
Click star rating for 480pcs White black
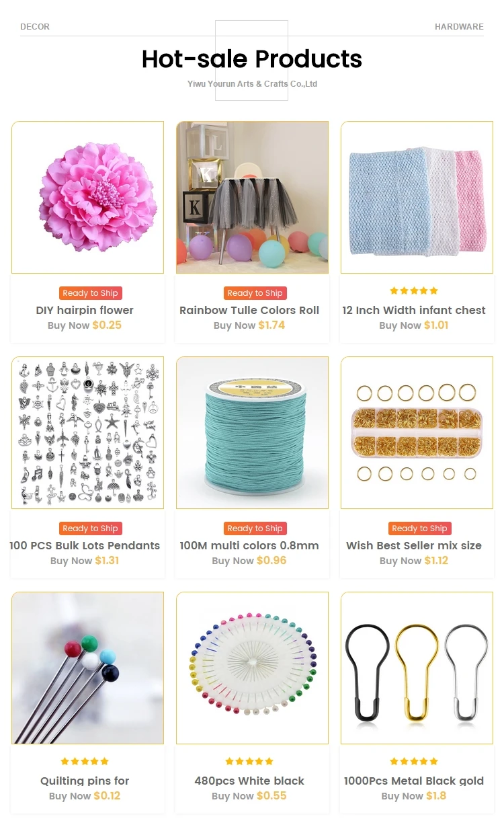click(249, 762)
